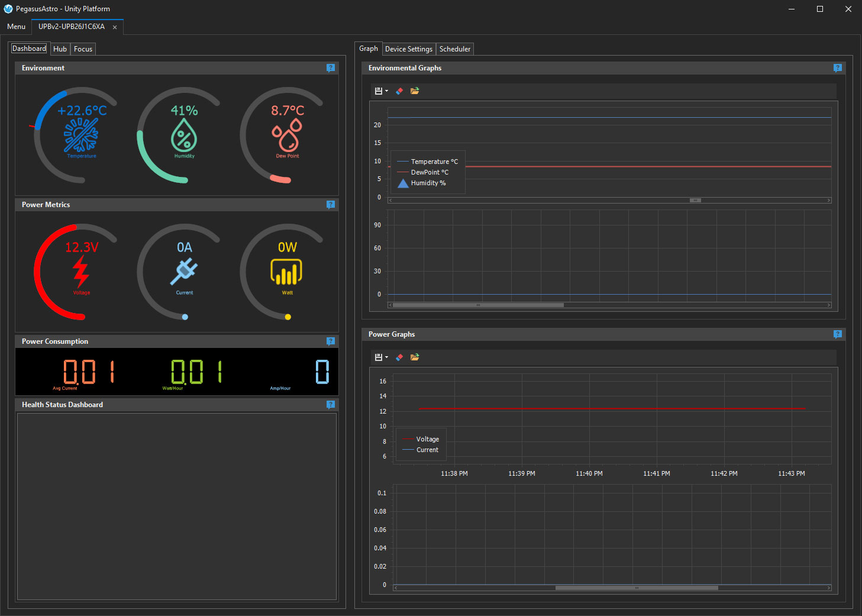Click the 8.7°C dew point reading
Screen dimensions: 862x616
pos(288,111)
